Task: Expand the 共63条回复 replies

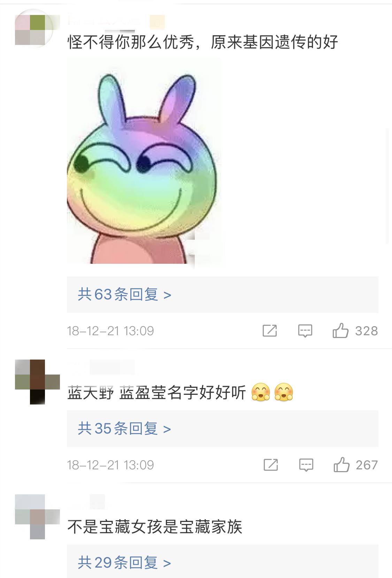Action: tap(222, 294)
